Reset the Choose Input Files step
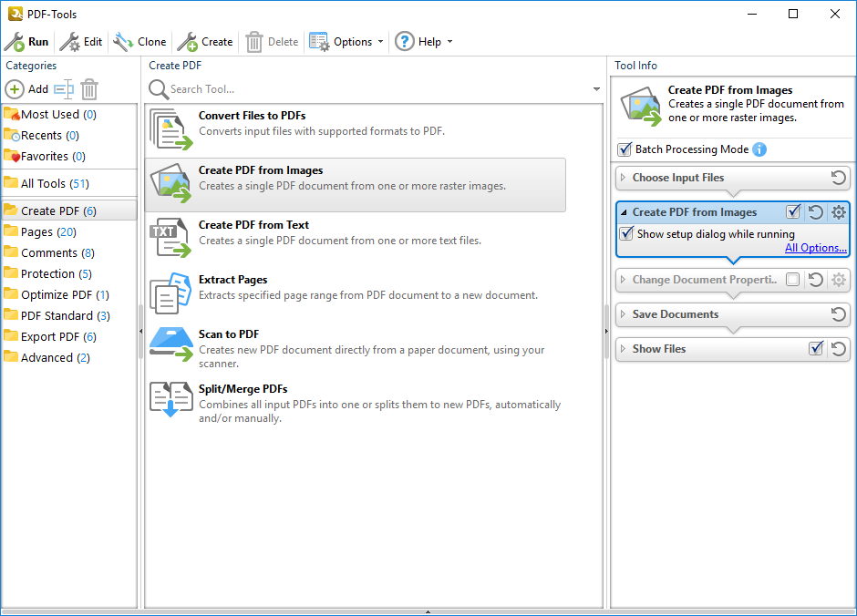Viewport: 857px width, 616px height. pos(839,178)
